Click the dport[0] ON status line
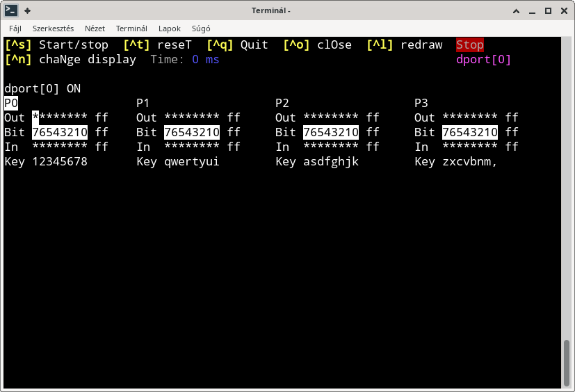 click(x=42, y=89)
